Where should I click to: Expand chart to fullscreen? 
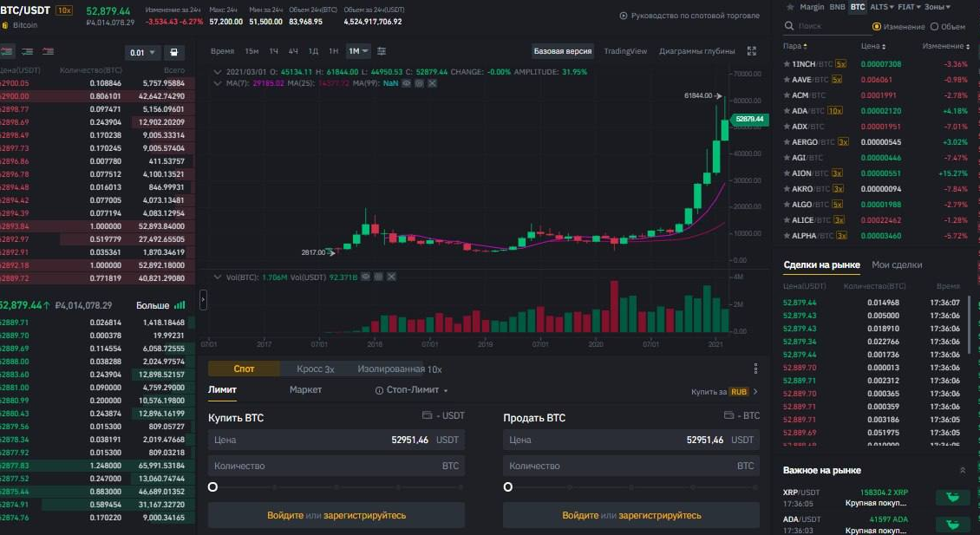tap(751, 50)
